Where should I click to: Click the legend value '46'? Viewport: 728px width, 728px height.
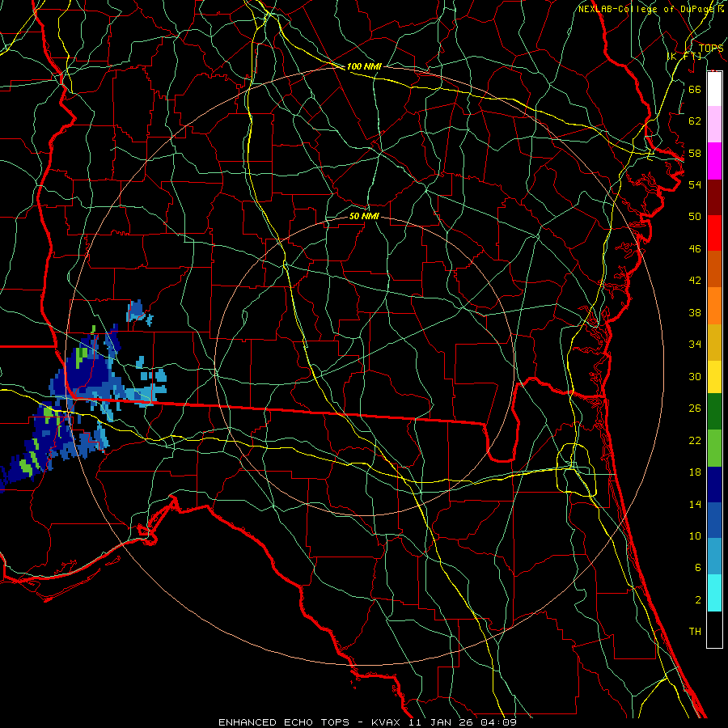point(695,249)
